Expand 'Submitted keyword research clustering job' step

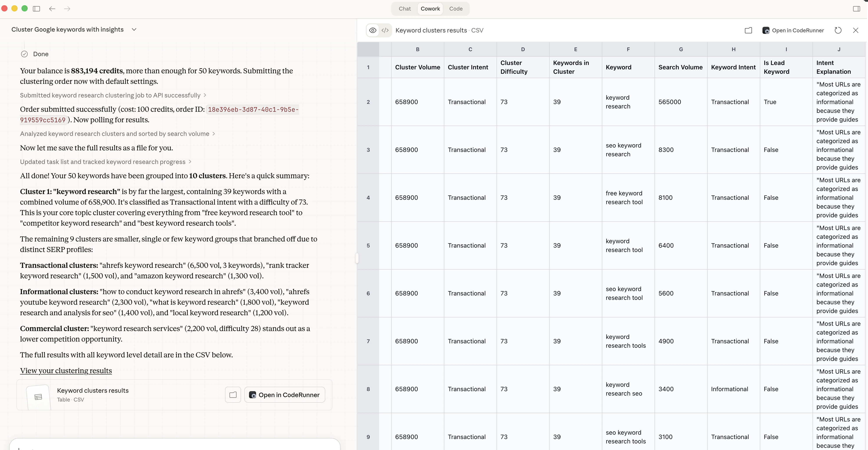[113, 95]
